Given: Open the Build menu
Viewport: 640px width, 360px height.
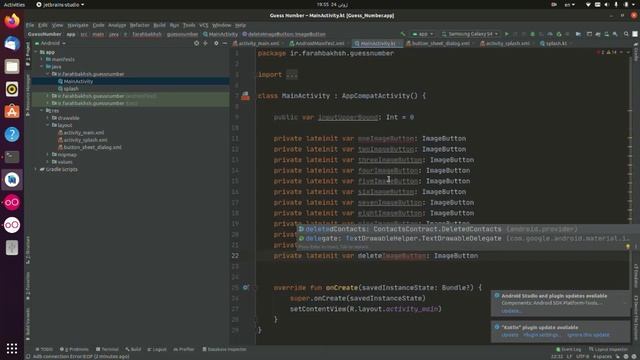Looking at the screenshot, I should point(159,25).
